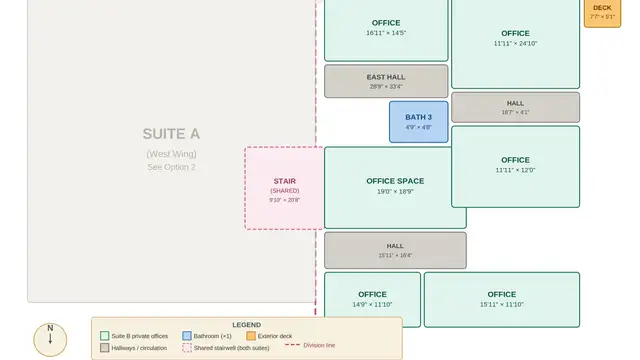The height and width of the screenshot is (360, 640).
Task: Click the LEGEND heading
Action: pyautogui.click(x=247, y=325)
